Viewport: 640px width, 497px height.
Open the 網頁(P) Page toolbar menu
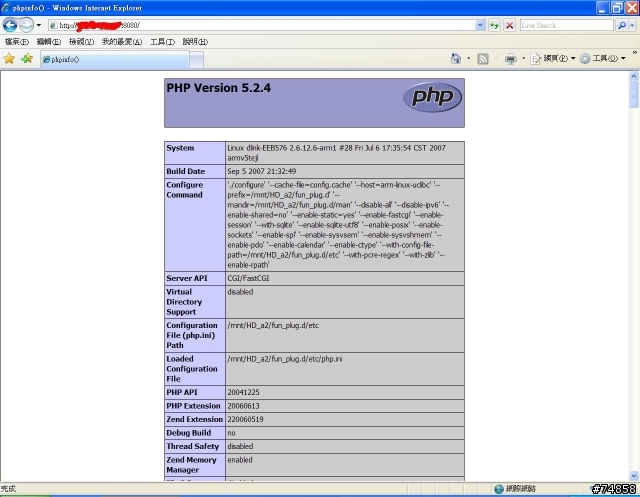pos(553,59)
